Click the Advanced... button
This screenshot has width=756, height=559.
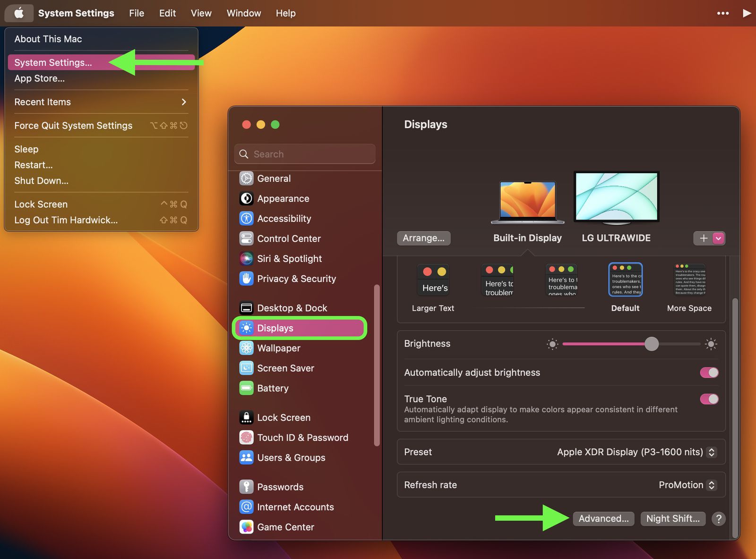pyautogui.click(x=603, y=518)
